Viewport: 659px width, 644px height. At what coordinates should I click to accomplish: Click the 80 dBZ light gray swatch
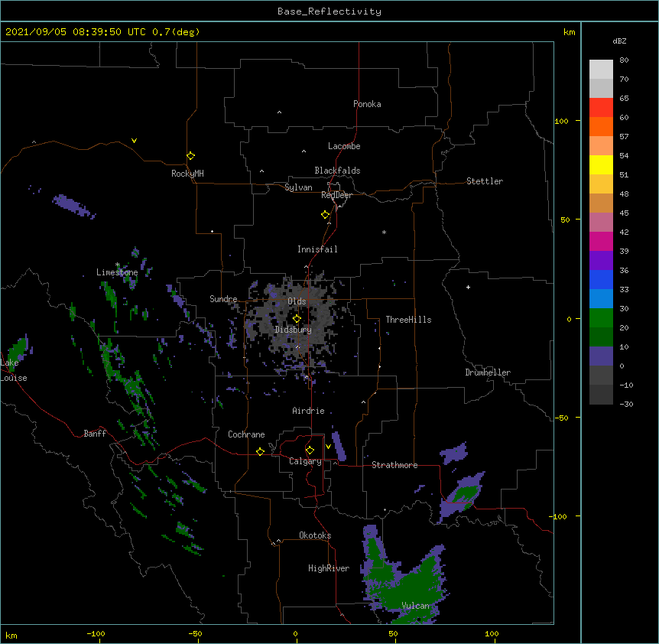click(601, 69)
